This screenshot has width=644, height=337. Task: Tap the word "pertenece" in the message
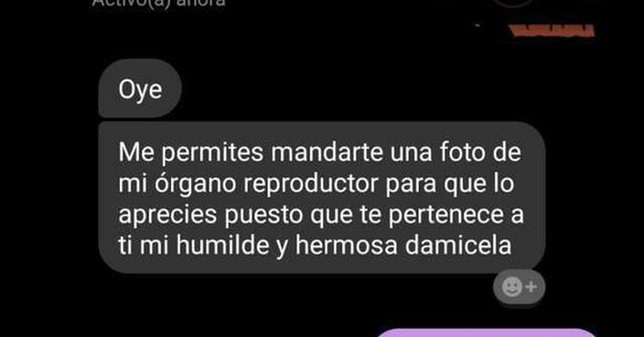[446, 215]
